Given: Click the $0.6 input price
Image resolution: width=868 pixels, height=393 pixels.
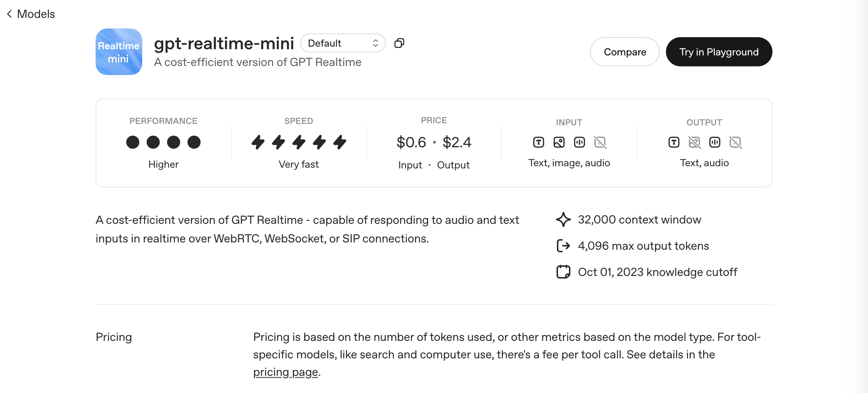Looking at the screenshot, I should (x=411, y=142).
